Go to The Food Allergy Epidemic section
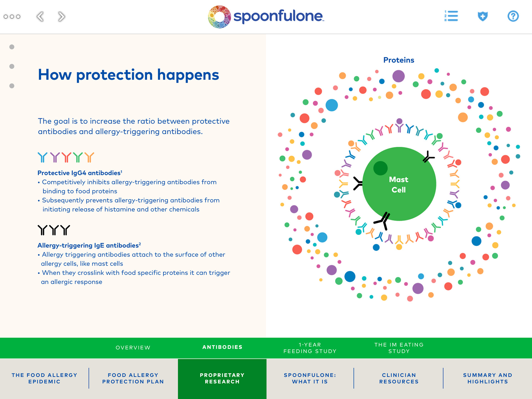 [x=44, y=378]
